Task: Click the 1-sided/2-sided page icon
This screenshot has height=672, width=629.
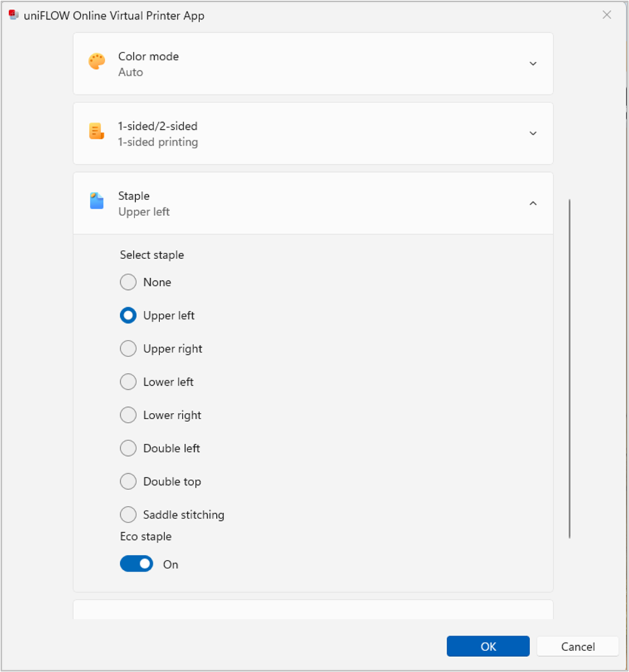Action: [96, 132]
